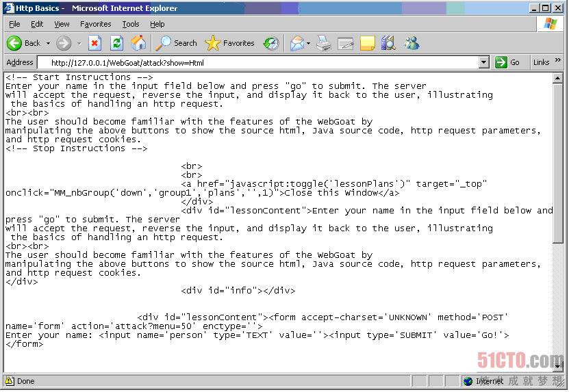Go to Home page icon
The image size is (569, 392).
(x=138, y=43)
